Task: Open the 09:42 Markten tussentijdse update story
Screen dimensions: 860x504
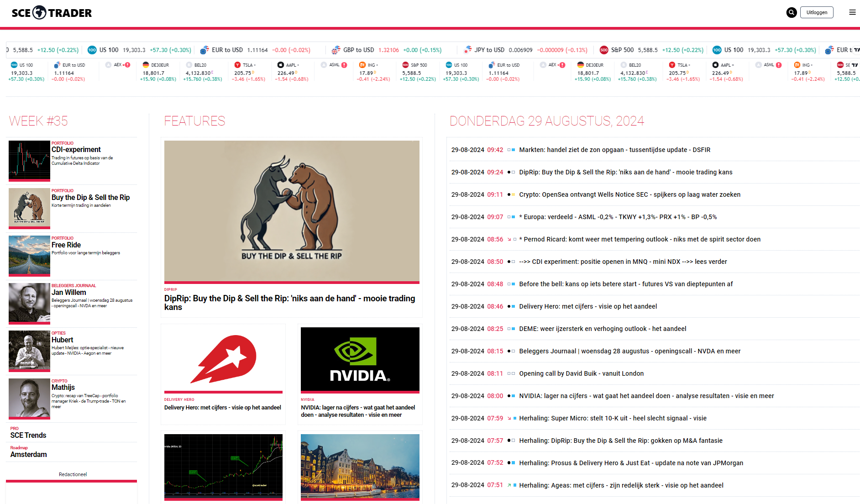Action: pos(615,150)
